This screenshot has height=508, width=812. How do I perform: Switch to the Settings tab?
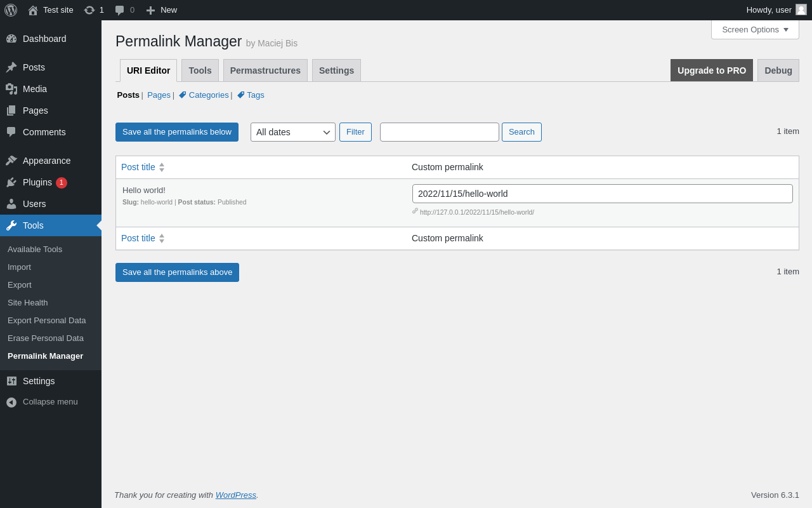coord(336,70)
